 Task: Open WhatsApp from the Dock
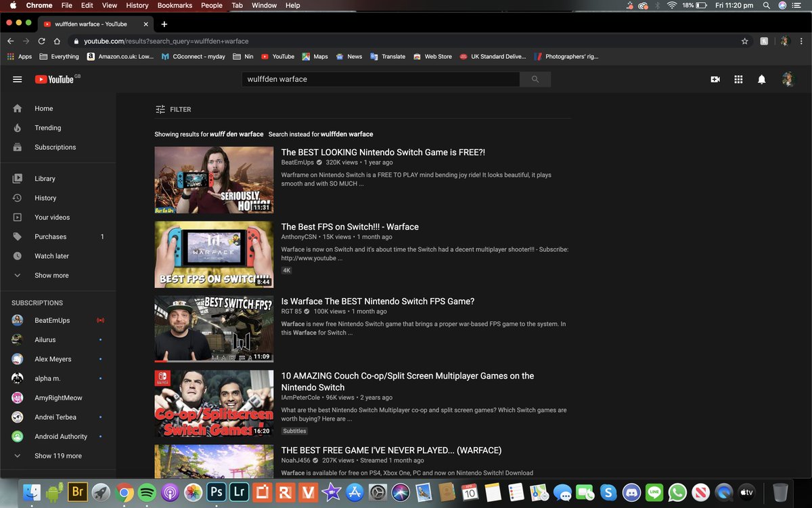[677, 492]
